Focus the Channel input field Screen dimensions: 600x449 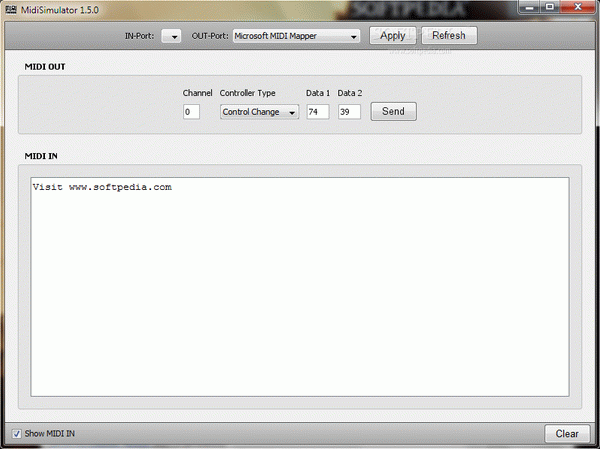(191, 112)
